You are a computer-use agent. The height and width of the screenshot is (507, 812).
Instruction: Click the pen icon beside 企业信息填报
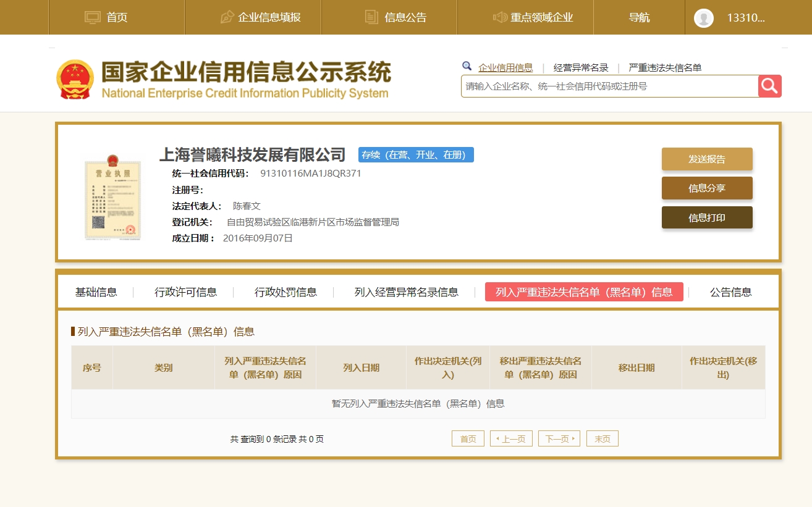tap(227, 17)
